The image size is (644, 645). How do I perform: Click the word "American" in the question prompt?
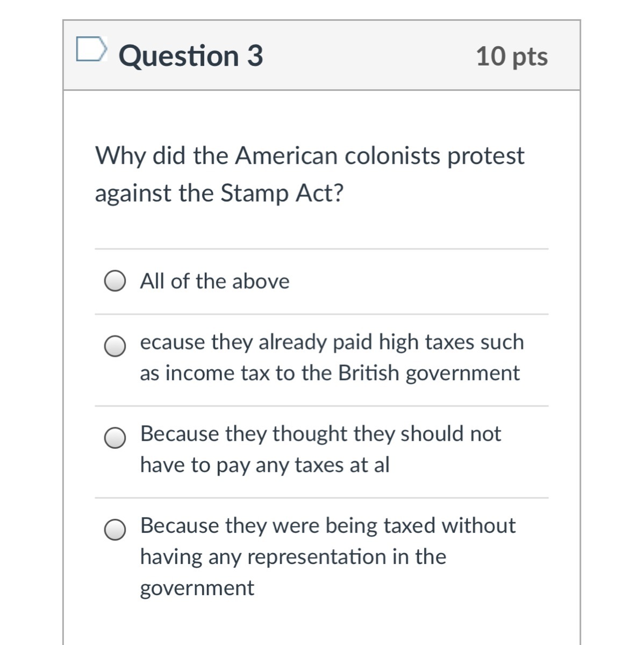point(287,156)
